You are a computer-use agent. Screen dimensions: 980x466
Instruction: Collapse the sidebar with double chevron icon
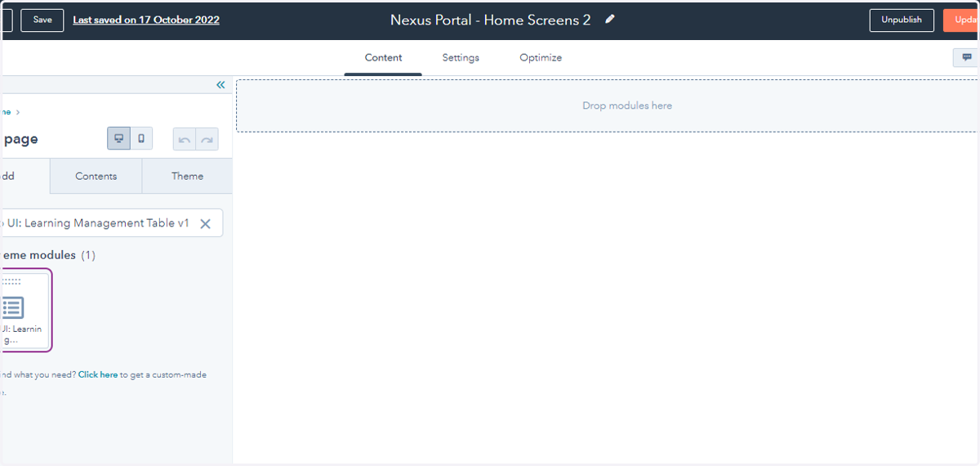[220, 85]
